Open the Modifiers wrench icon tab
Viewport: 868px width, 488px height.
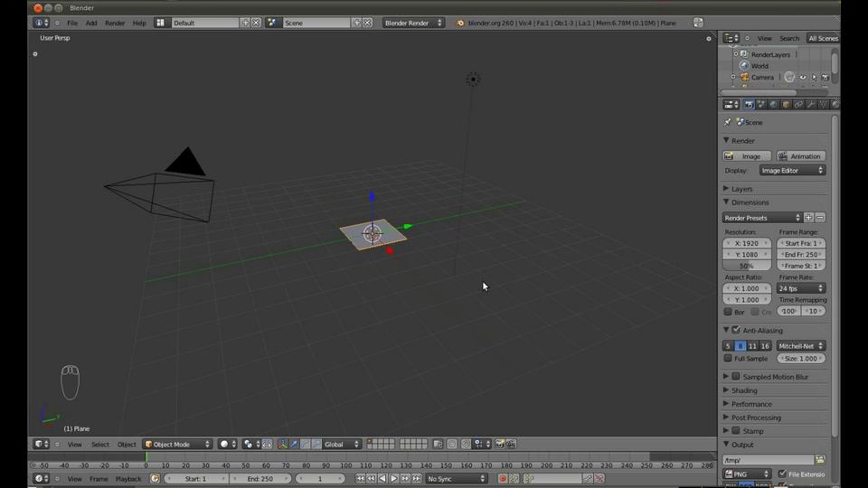(x=810, y=105)
